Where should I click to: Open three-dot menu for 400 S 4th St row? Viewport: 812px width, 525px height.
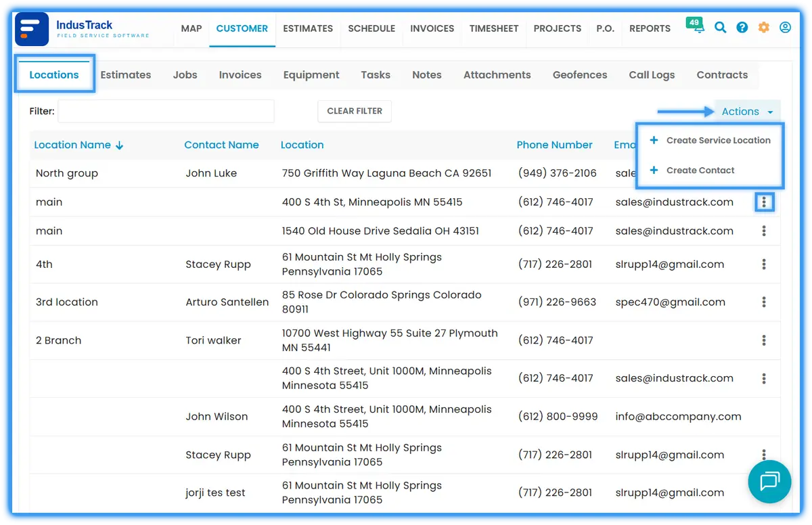[764, 202]
